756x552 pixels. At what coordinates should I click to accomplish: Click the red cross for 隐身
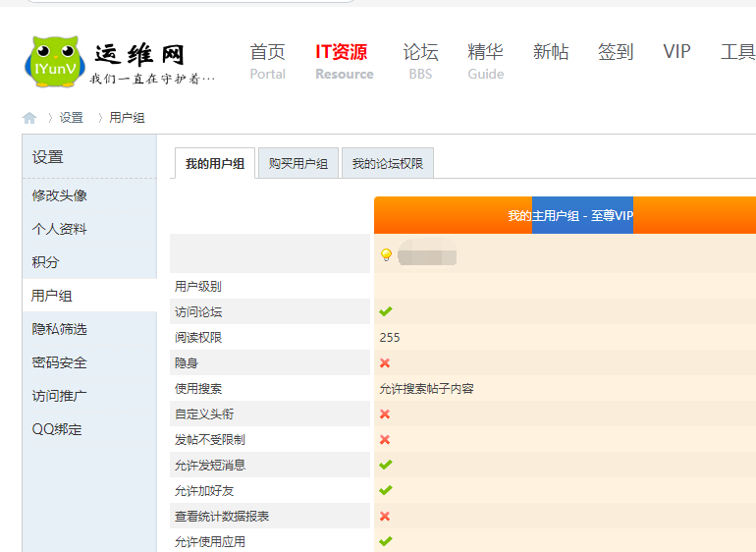coord(385,362)
